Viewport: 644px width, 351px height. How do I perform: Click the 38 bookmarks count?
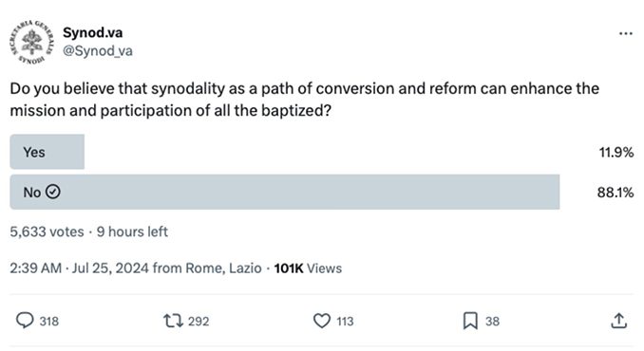point(492,321)
